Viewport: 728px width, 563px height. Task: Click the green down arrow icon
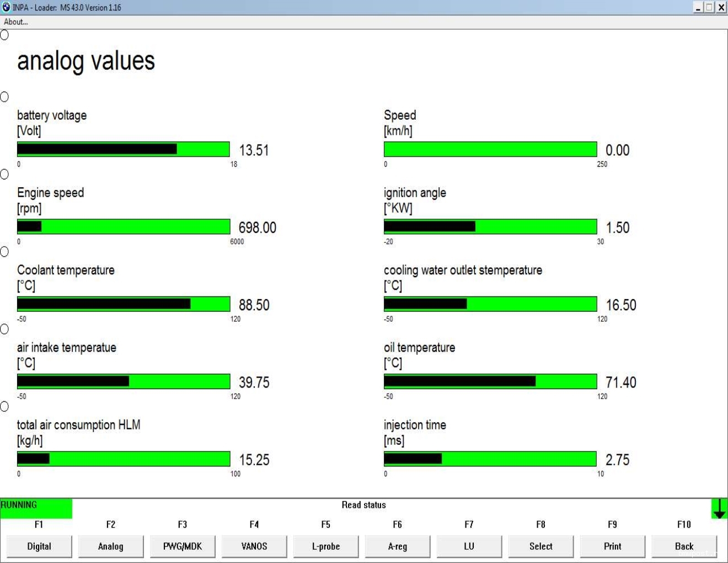click(719, 508)
